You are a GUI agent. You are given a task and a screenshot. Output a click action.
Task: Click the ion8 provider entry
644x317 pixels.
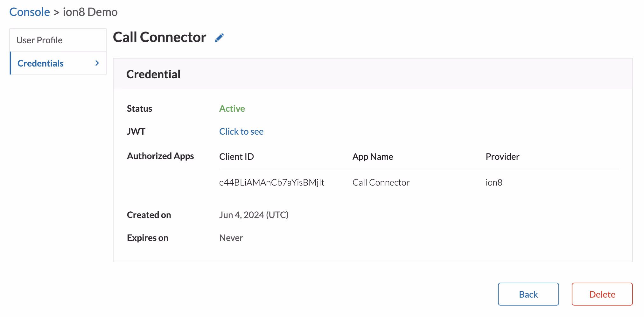click(x=494, y=182)
